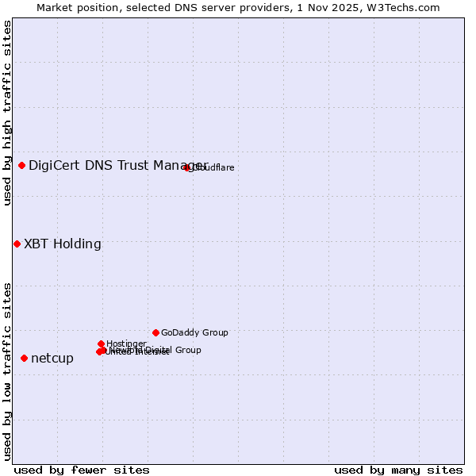Click the red marker for DigiCert DNS Trust Manager
The height and width of the screenshot is (476, 476).
click(22, 165)
